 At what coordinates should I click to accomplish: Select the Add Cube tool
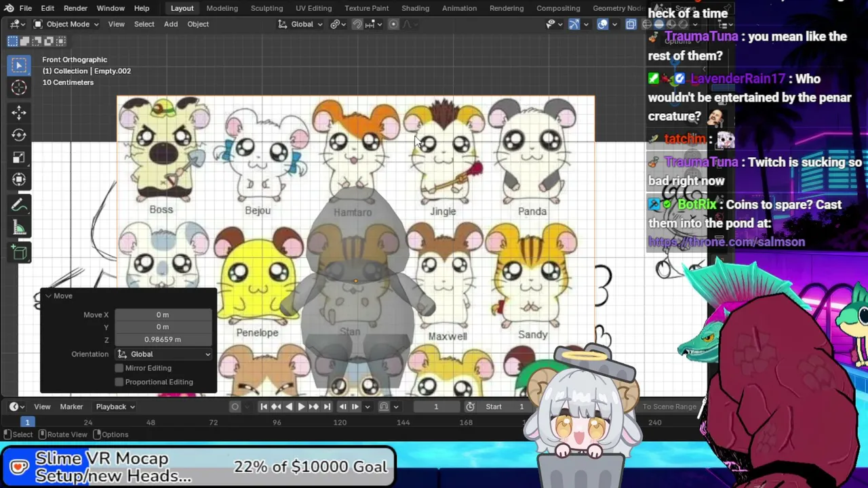click(19, 253)
